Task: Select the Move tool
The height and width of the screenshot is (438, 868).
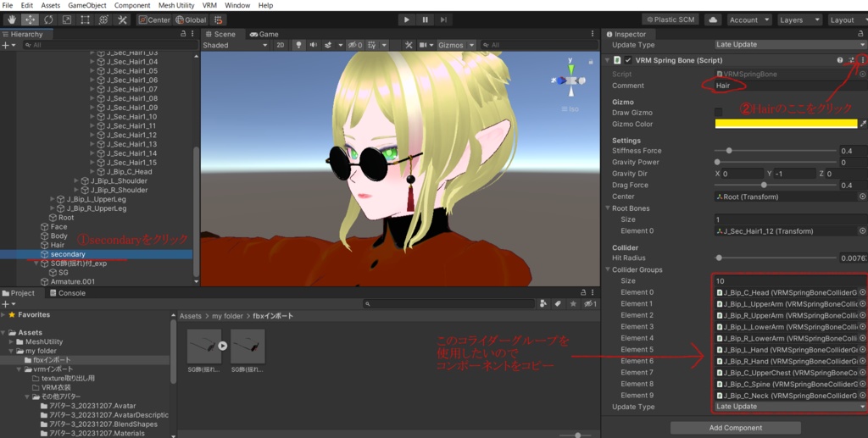Action: pos(30,19)
